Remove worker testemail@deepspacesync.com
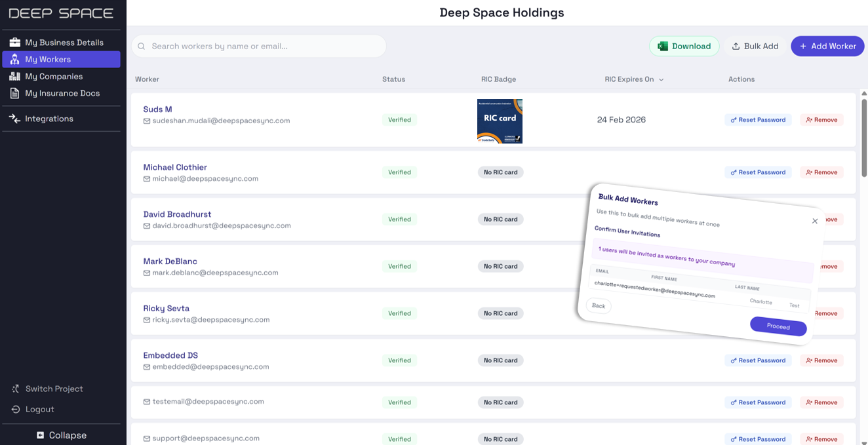The height and width of the screenshot is (445, 868). [x=821, y=402]
